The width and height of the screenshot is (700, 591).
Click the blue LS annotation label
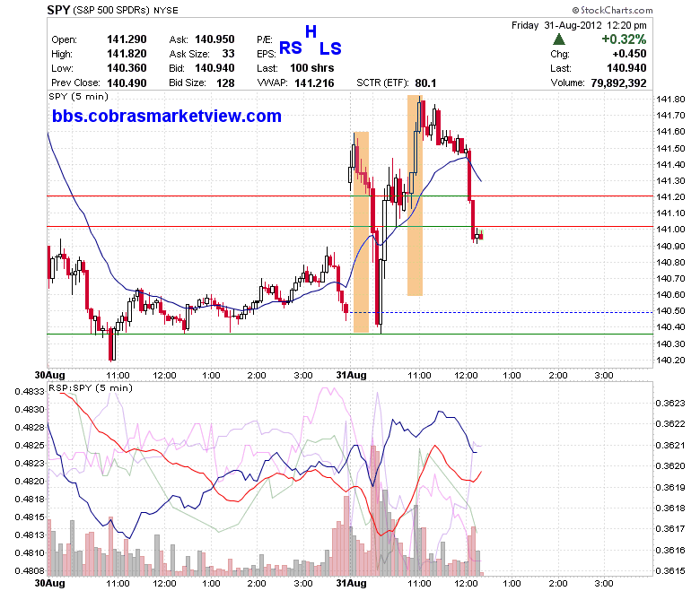330,48
